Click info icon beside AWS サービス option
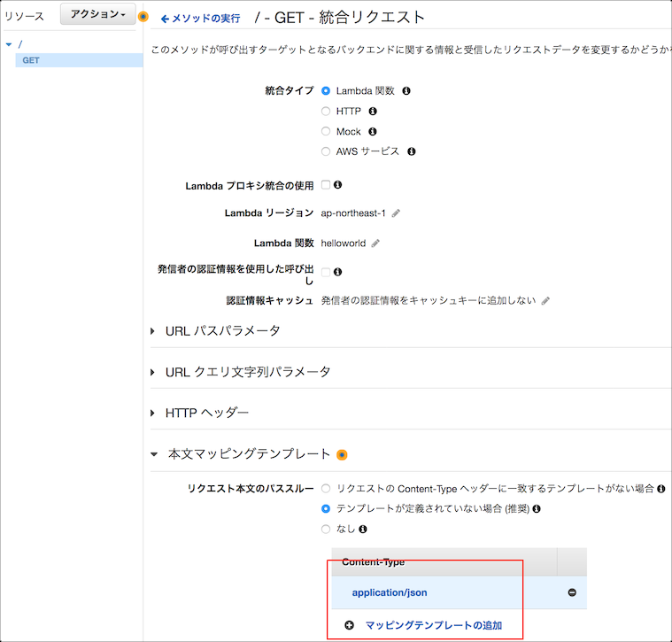Image resolution: width=672 pixels, height=642 pixels. pyautogui.click(x=411, y=151)
